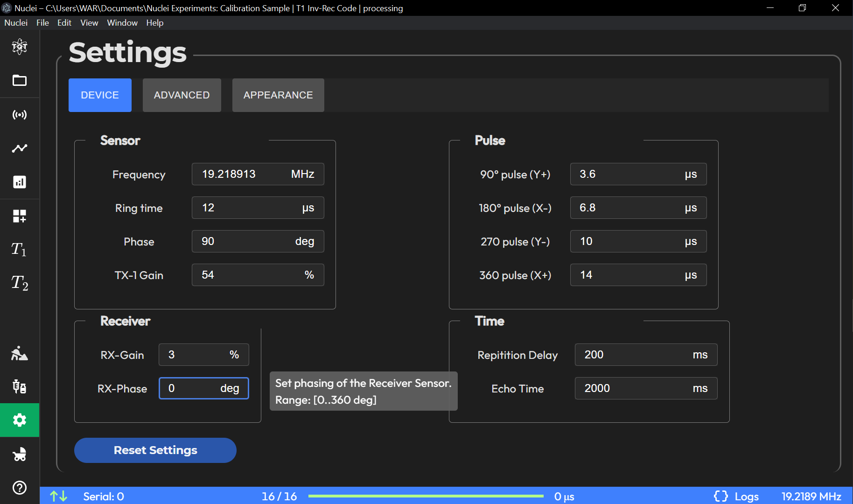Click the RX-Phase input field
The height and width of the screenshot is (504, 853).
204,388
